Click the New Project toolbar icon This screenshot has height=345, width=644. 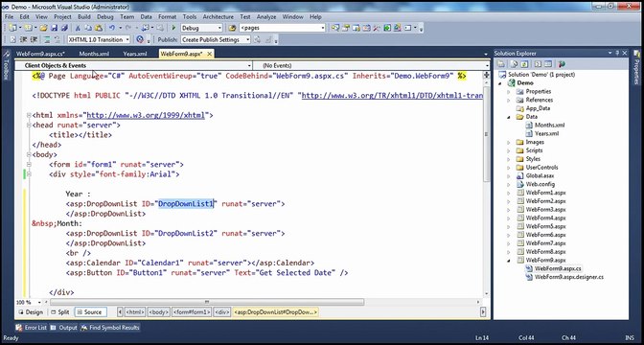(12, 28)
